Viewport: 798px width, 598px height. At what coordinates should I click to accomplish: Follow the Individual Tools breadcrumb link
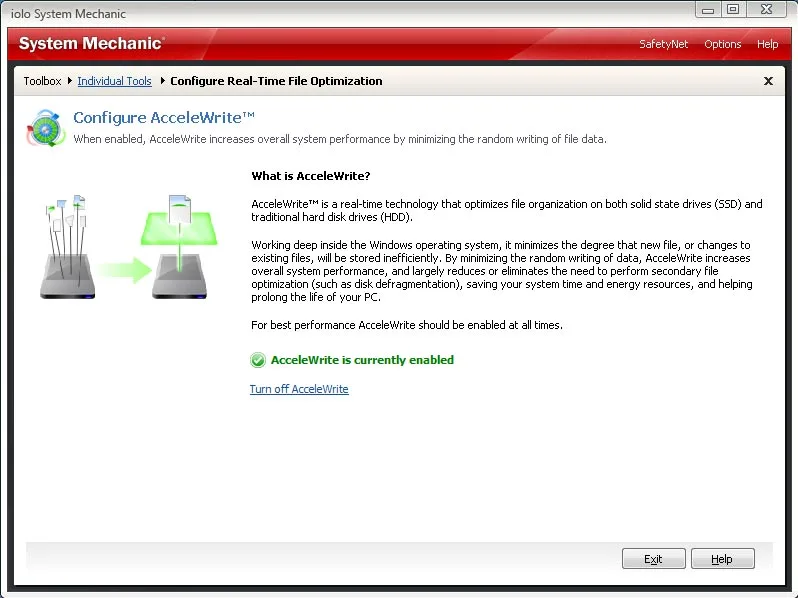[115, 81]
